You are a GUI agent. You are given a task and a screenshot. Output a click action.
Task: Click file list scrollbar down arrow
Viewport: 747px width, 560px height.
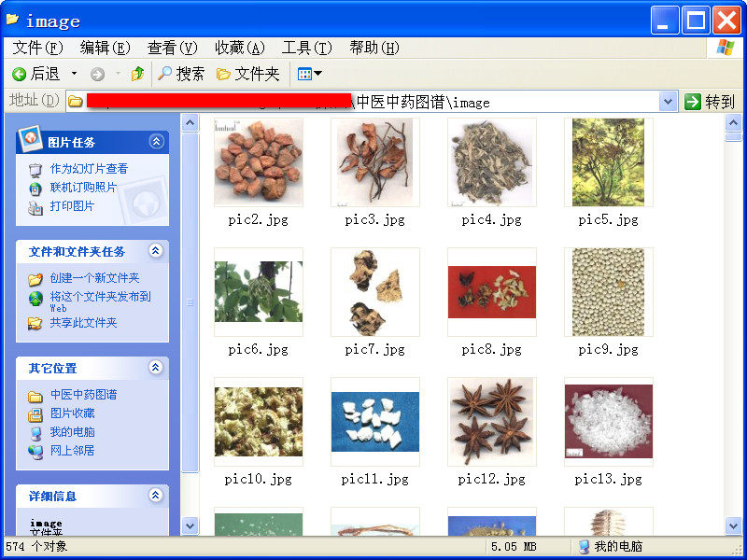[x=733, y=525]
